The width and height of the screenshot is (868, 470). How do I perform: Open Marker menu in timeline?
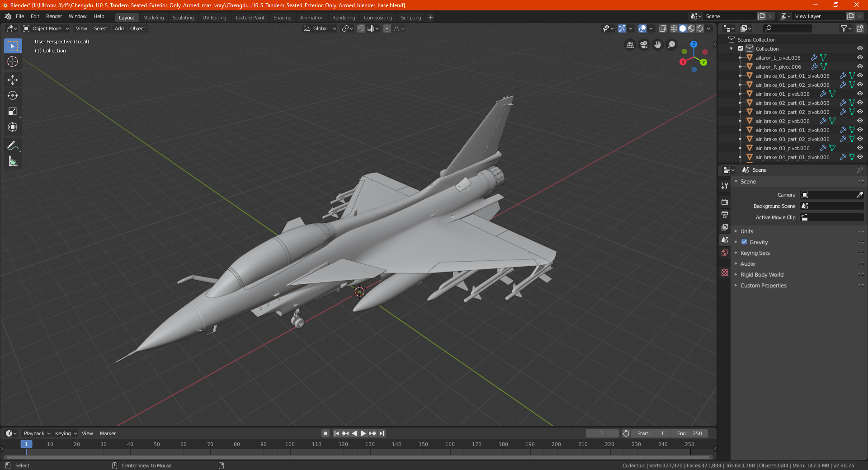108,433
